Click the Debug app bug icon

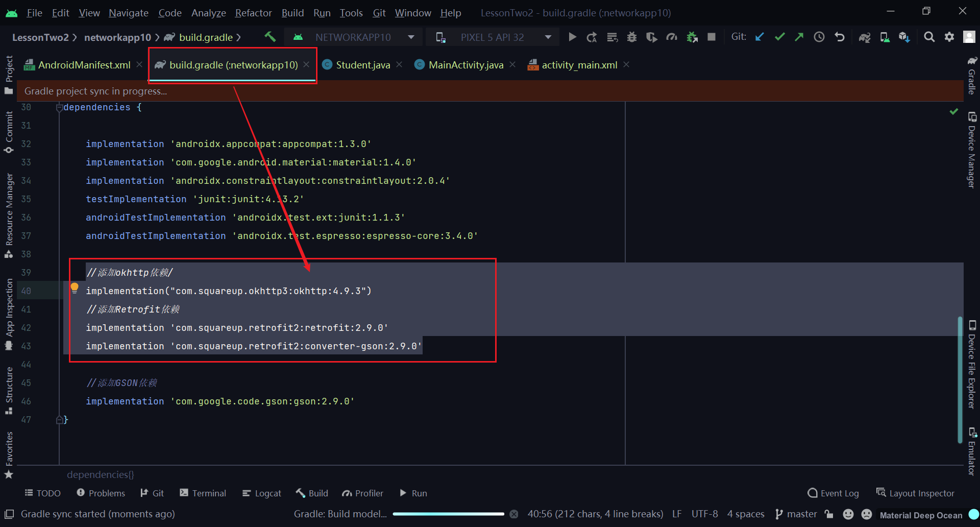[x=632, y=37]
